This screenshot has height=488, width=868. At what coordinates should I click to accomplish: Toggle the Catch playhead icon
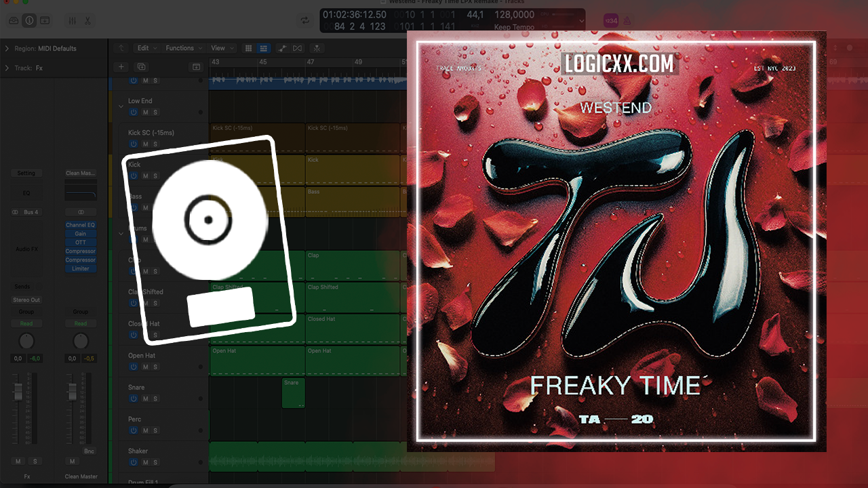317,48
